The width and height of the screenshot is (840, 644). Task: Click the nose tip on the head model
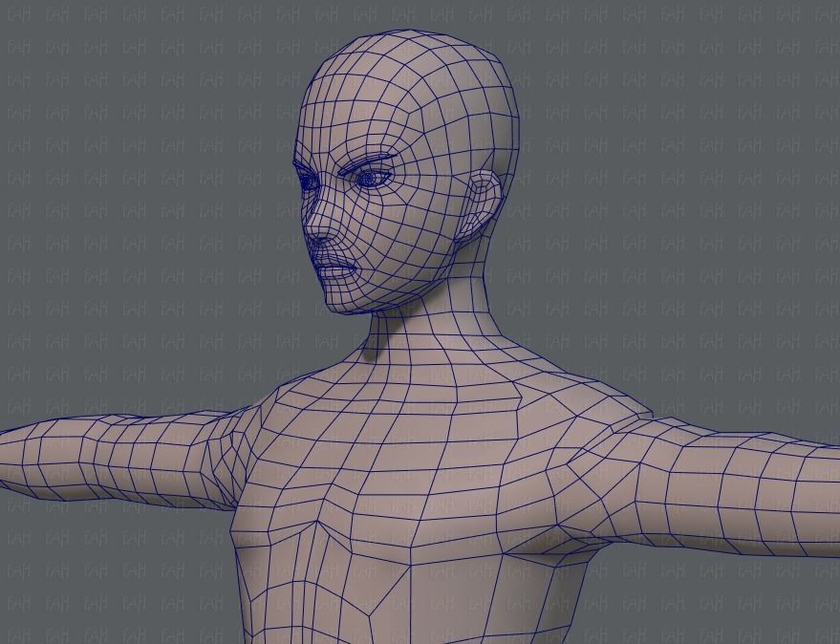317,232
